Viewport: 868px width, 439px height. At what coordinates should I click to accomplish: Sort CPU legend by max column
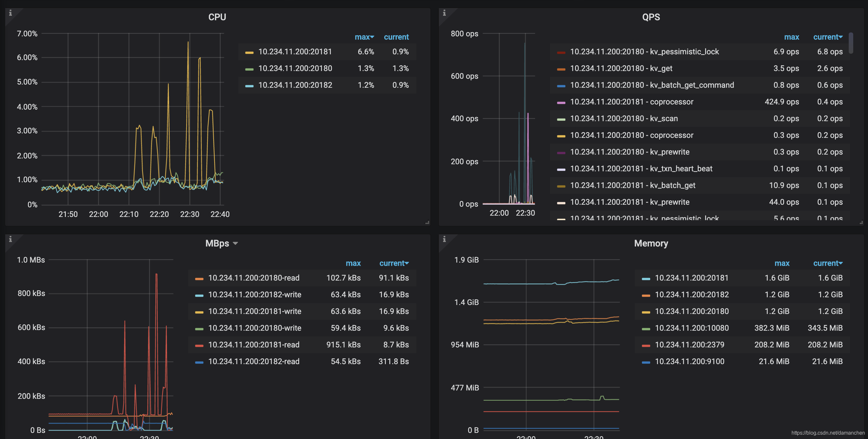tap(364, 37)
